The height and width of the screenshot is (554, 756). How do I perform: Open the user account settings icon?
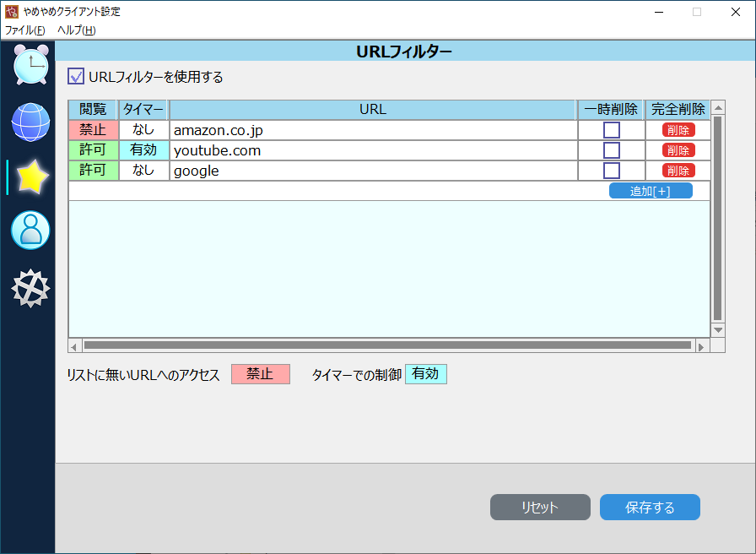tap(30, 231)
